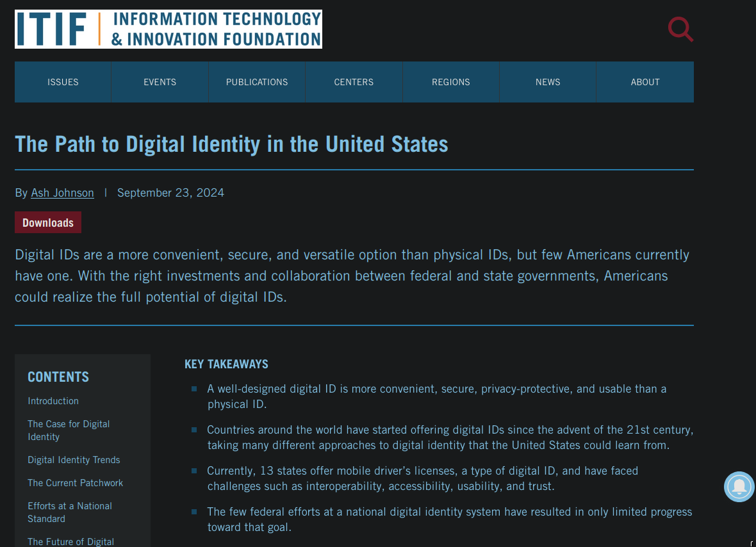This screenshot has width=756, height=547.
Task: Open the Issues menu
Action: coord(63,82)
